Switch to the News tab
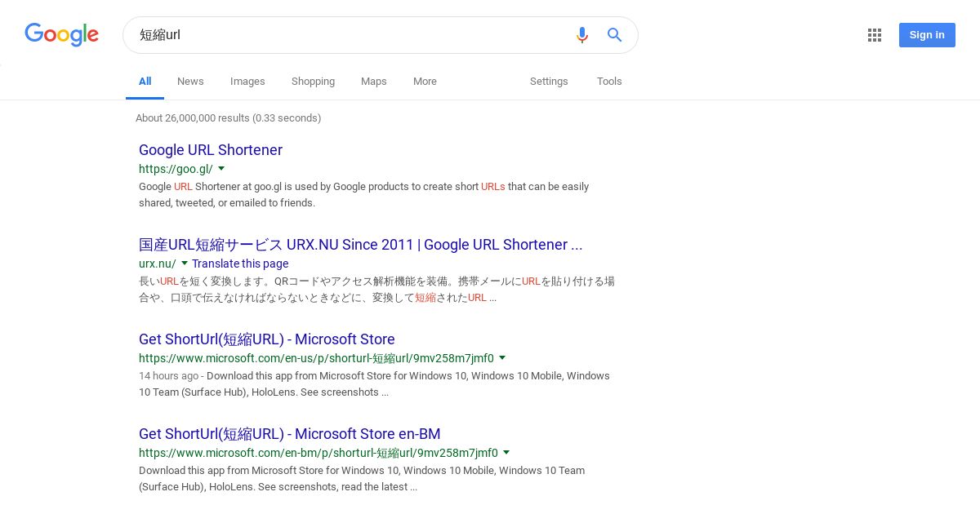This screenshot has height=514, width=980. click(x=190, y=82)
